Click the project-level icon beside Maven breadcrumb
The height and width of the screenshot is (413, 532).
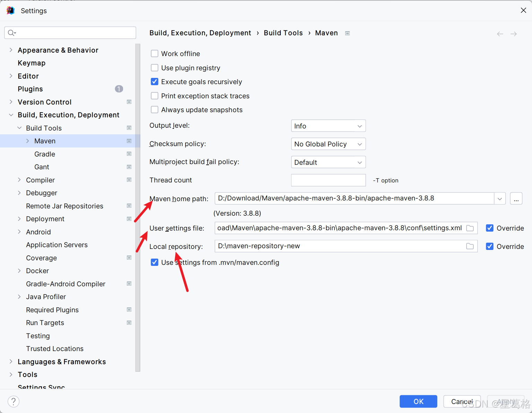click(347, 33)
